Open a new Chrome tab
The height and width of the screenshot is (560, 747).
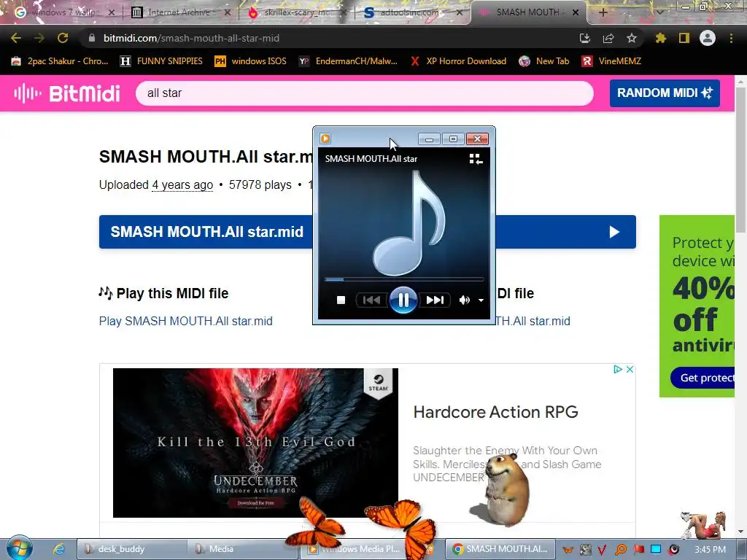603,13
